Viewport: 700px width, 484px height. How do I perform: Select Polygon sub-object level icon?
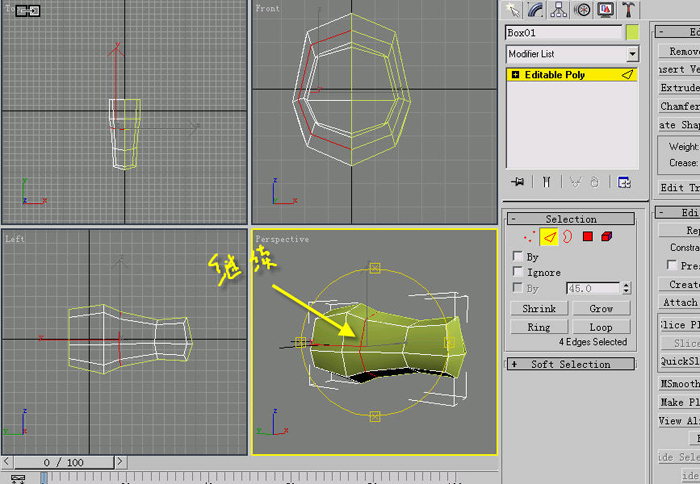(x=588, y=236)
